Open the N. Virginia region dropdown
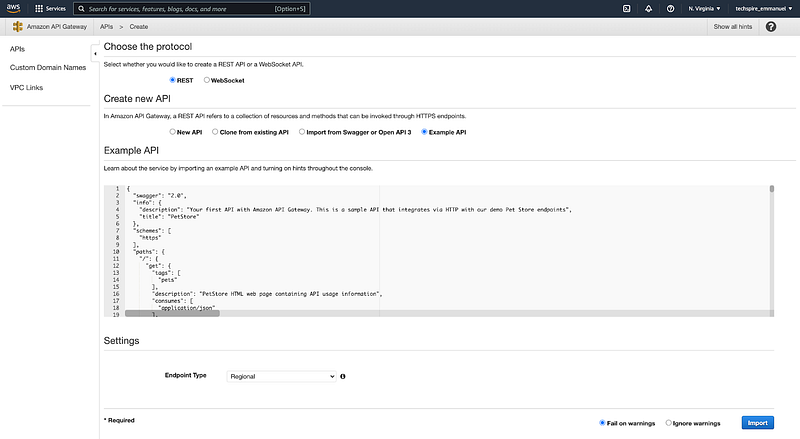 pyautogui.click(x=705, y=9)
